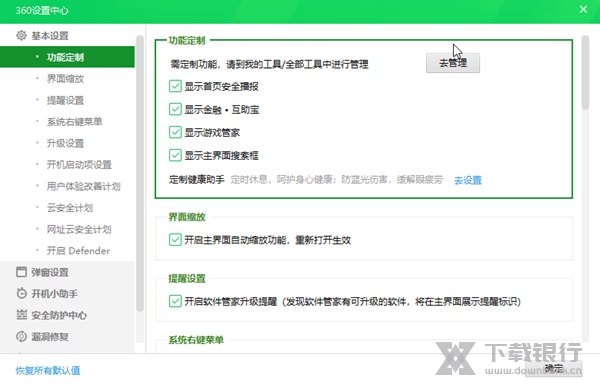
Task: Click the 定制健康助手 label
Action: [x=197, y=179]
